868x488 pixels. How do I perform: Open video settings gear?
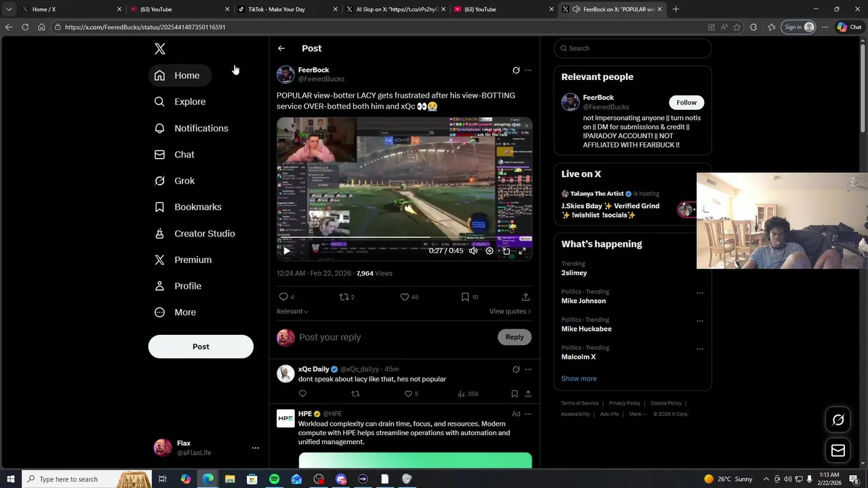[x=490, y=251]
